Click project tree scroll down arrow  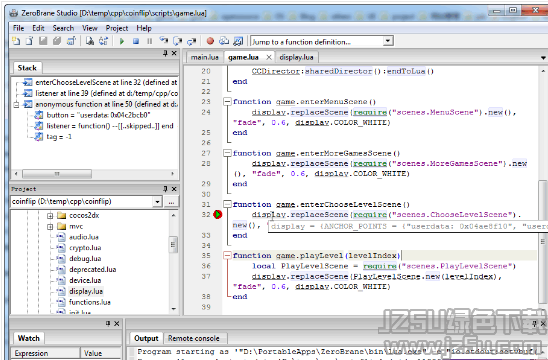173,309
